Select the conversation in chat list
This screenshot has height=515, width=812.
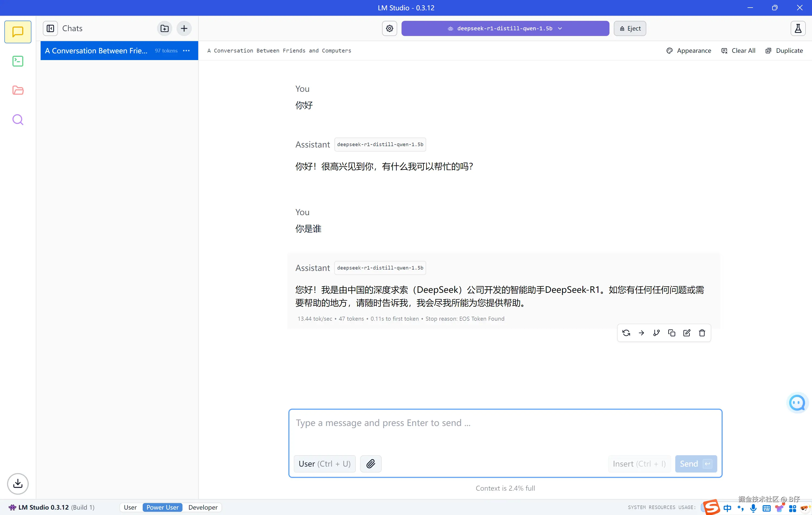click(96, 51)
